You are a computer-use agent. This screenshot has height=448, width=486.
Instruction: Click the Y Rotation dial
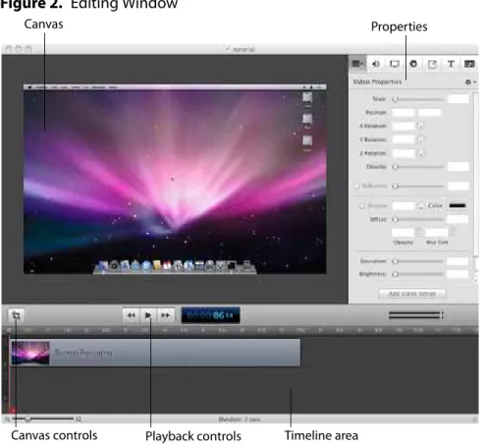pyautogui.click(x=420, y=140)
